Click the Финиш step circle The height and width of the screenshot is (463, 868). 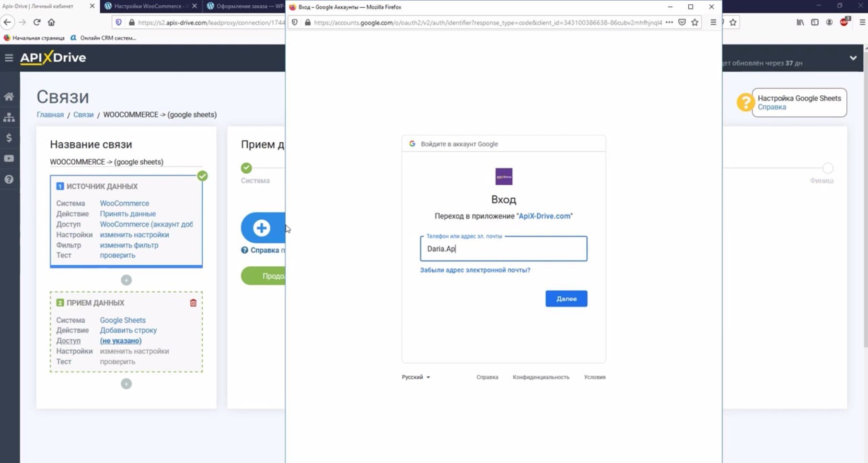[828, 168]
